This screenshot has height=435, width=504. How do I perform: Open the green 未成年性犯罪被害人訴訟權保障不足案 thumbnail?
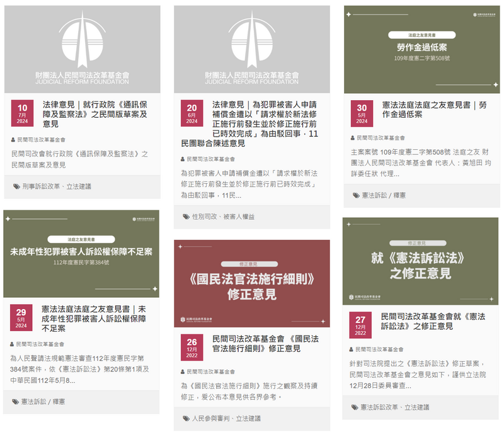(x=81, y=254)
